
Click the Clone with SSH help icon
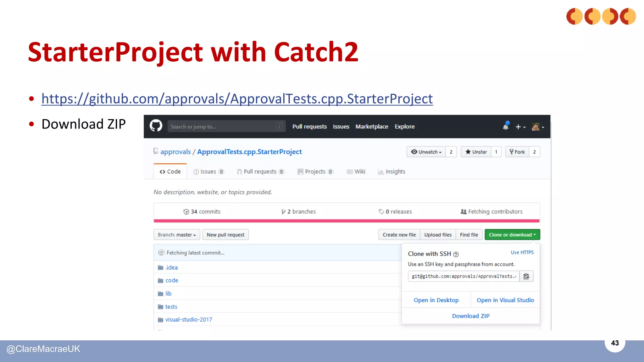pyautogui.click(x=456, y=254)
